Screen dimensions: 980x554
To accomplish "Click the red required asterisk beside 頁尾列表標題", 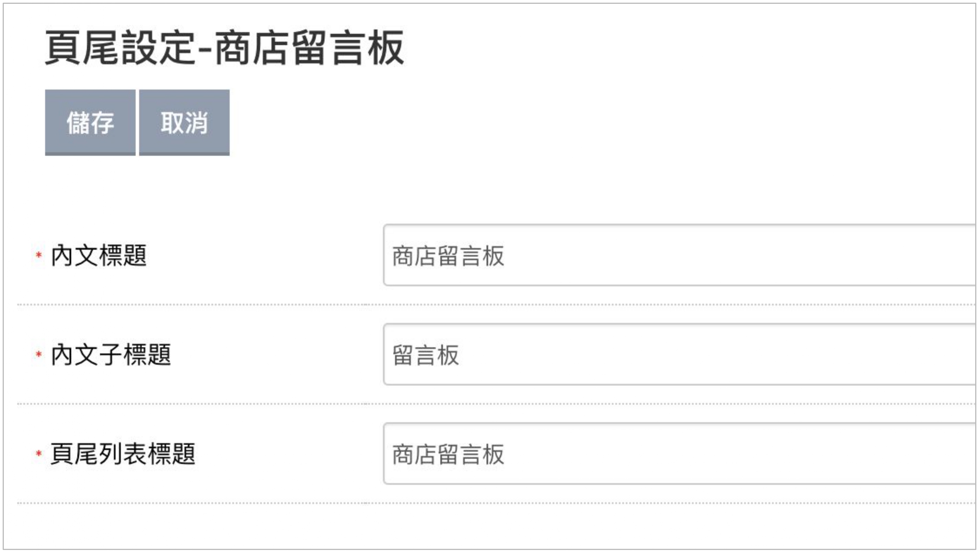I will tap(38, 453).
